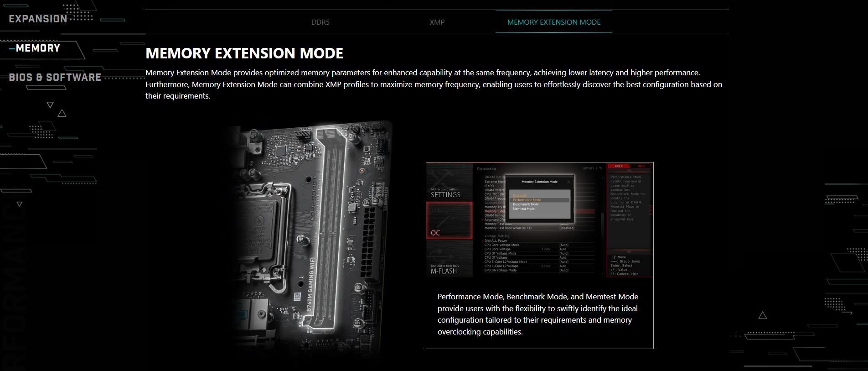Close the Memory Extension Mode popup in BIOS
868x371 pixels.
coord(568,182)
